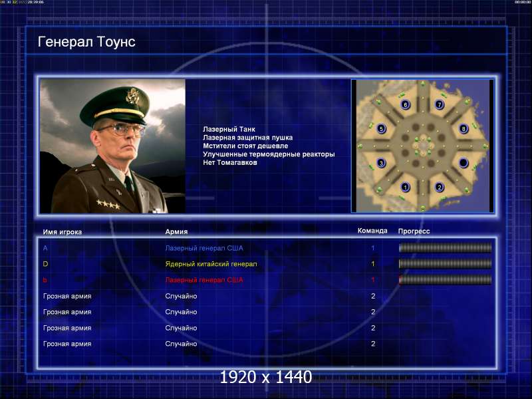
Task: Choose start position 3 on minimap
Action: (381, 163)
